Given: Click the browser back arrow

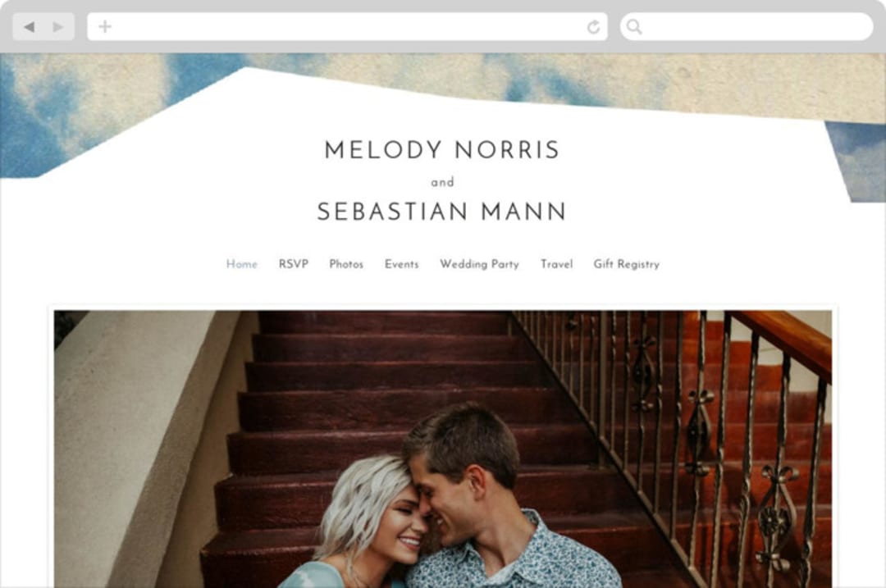Looking at the screenshot, I should (x=30, y=26).
